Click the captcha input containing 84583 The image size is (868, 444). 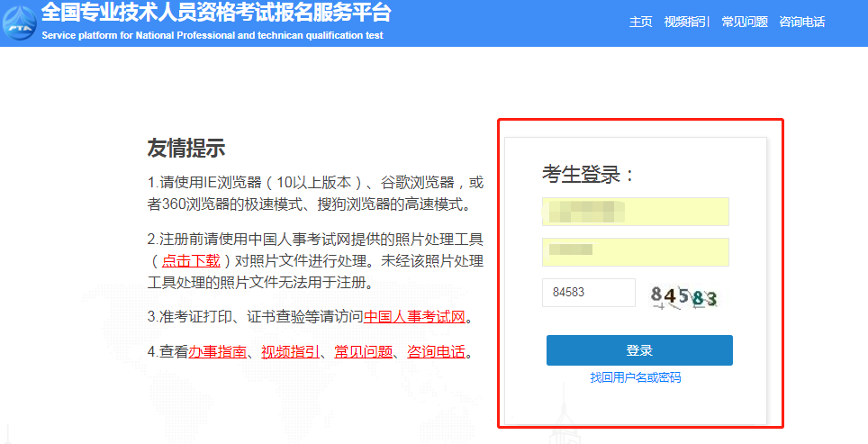(588, 293)
